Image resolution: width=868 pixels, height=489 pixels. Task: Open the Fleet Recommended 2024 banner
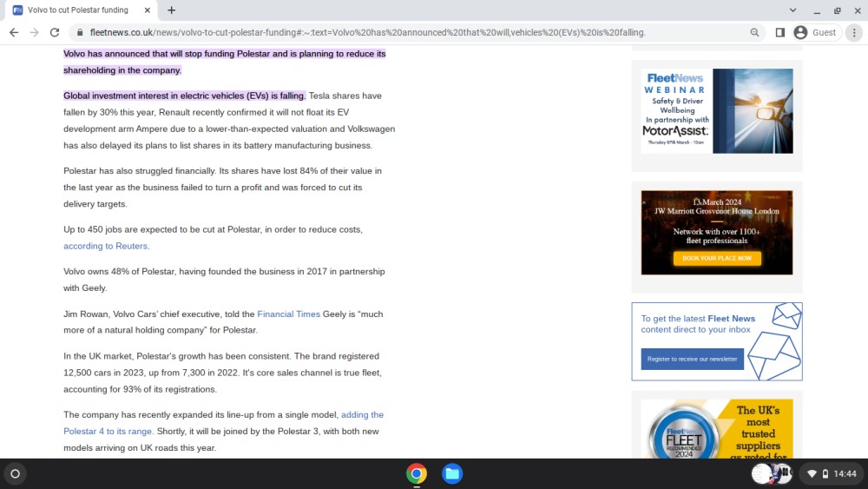[x=717, y=429]
